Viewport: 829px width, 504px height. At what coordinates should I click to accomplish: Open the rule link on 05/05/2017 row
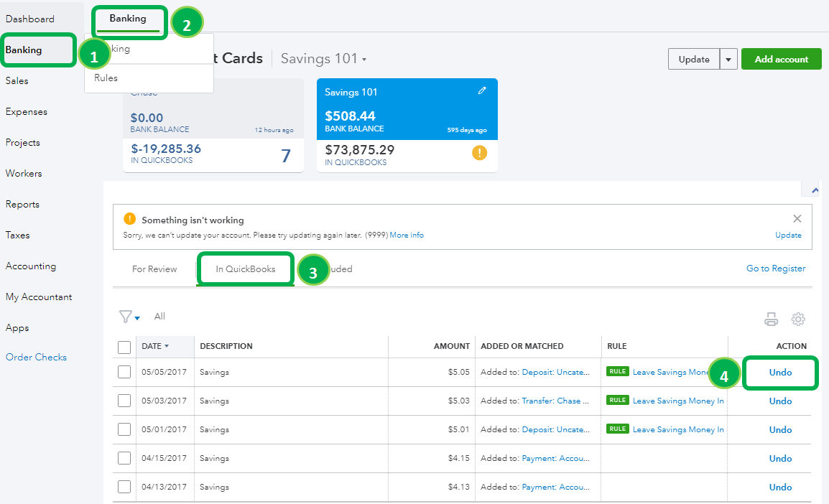pyautogui.click(x=670, y=372)
